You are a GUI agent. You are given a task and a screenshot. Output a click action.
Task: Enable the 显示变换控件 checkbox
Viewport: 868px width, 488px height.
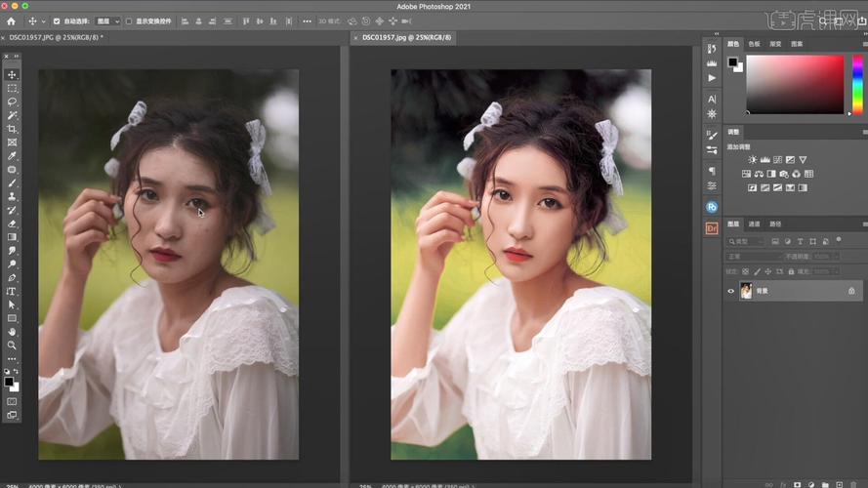(129, 20)
